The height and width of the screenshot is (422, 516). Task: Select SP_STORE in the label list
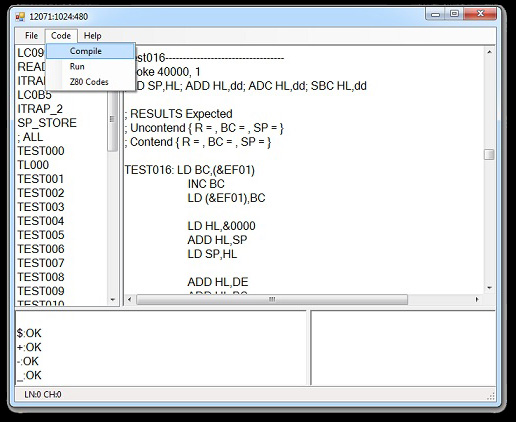coord(47,123)
